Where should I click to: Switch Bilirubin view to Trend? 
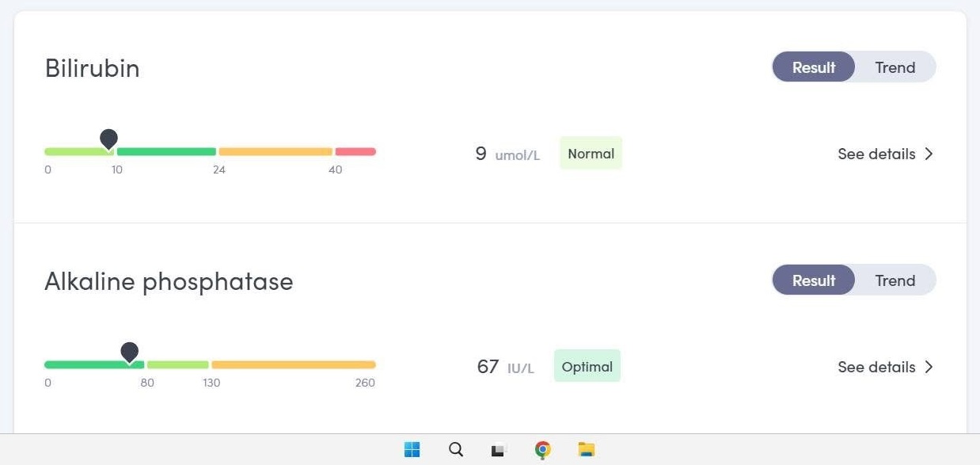[x=895, y=67]
